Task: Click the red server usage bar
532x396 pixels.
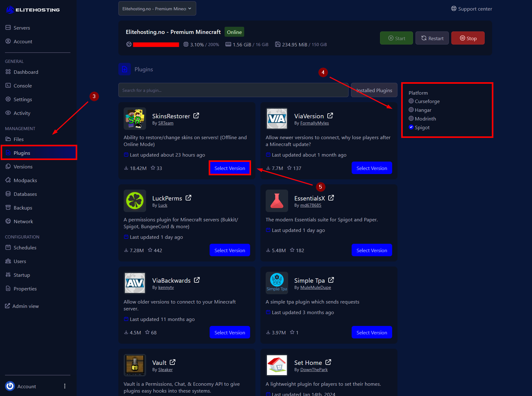Action: pos(156,45)
